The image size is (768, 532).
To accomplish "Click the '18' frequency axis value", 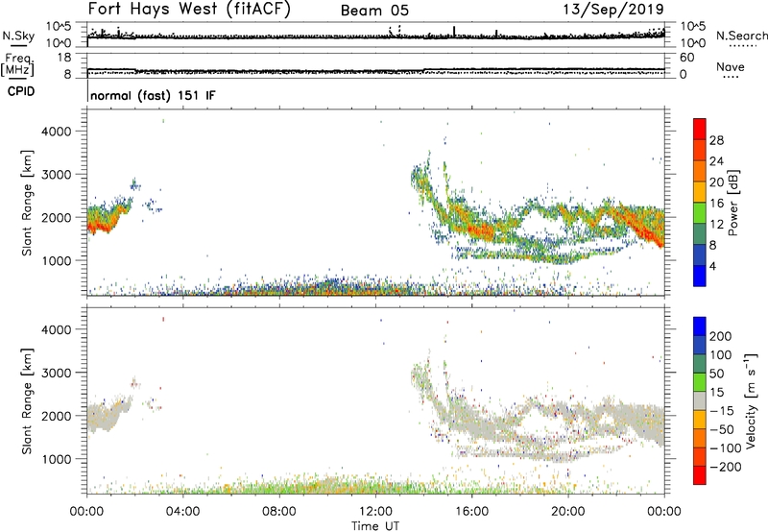I will click(64, 58).
